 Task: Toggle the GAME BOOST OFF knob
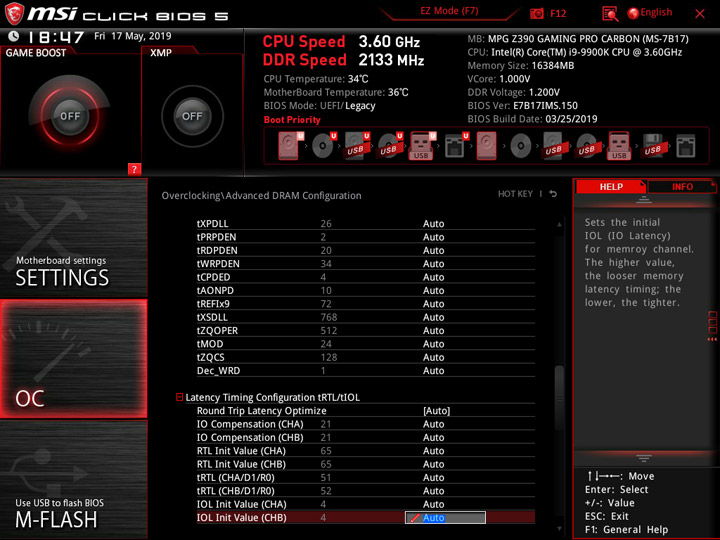click(70, 116)
